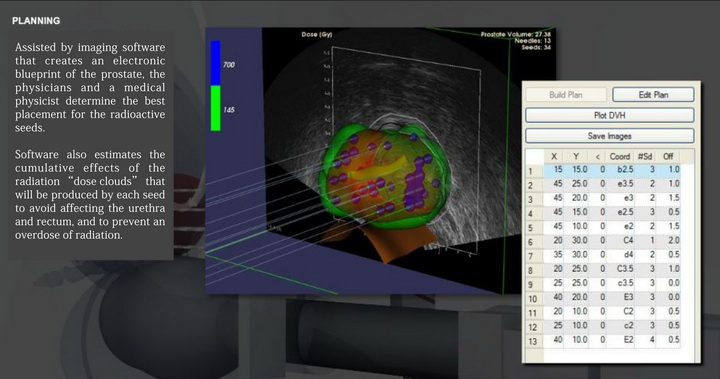The width and height of the screenshot is (720, 379).
Task: Click the Save Images button
Action: coord(609,136)
